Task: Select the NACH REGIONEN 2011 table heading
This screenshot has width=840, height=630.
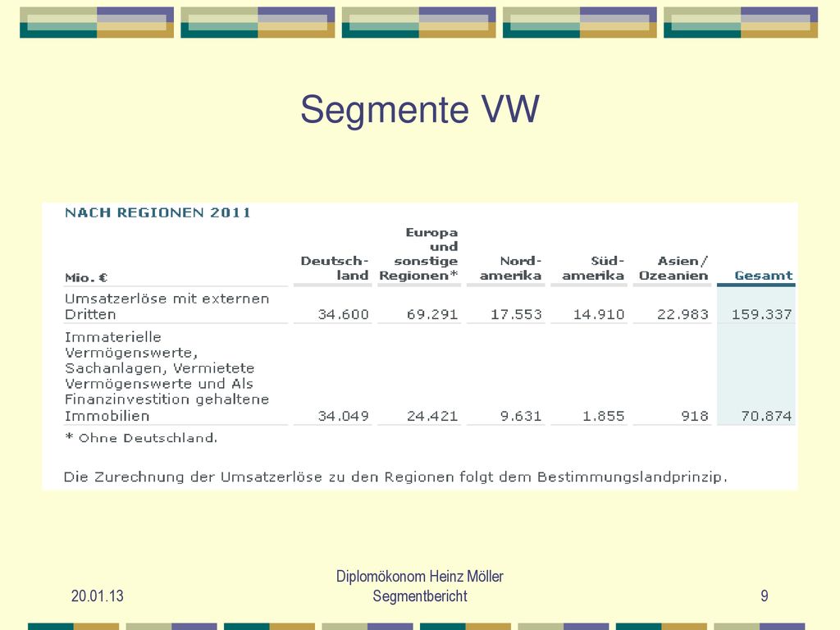Action: click(157, 212)
